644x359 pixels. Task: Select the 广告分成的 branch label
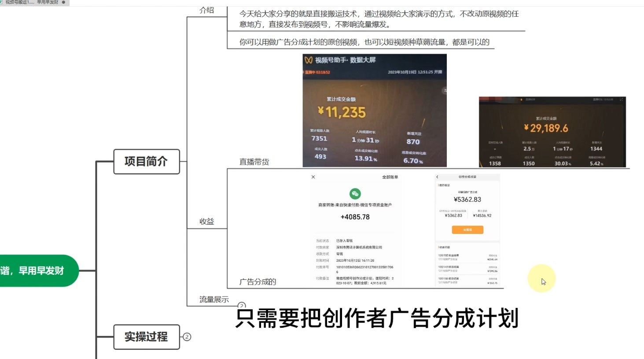click(x=258, y=281)
